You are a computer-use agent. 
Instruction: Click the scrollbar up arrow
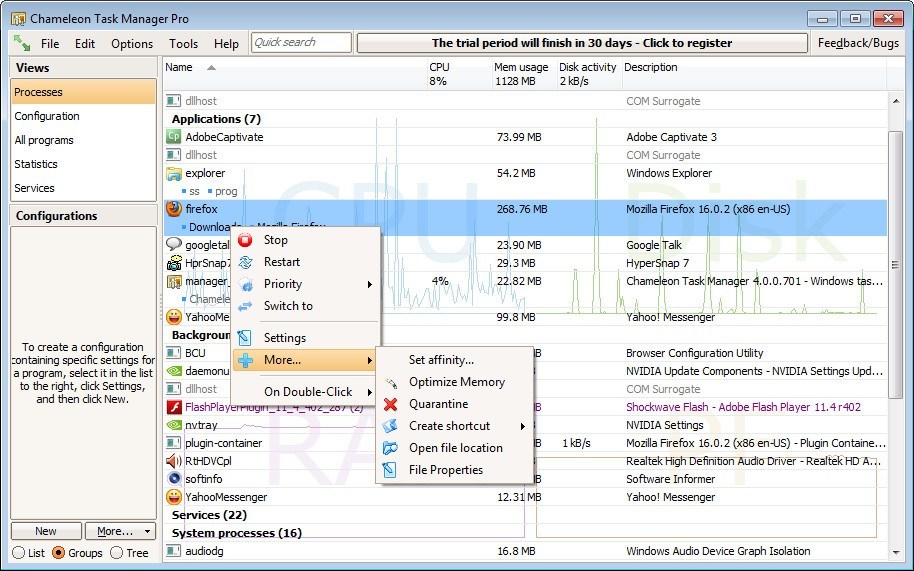click(x=895, y=101)
